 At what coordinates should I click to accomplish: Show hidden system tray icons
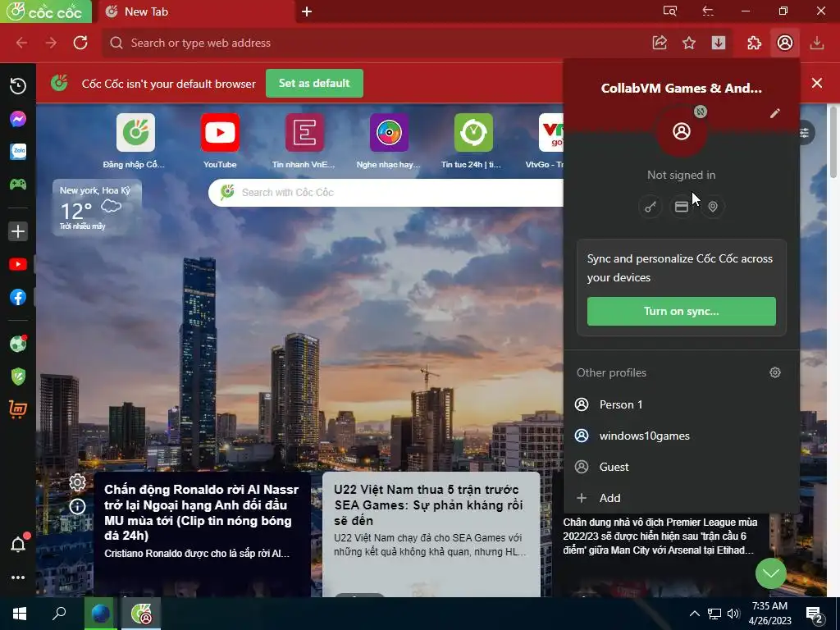click(694, 614)
